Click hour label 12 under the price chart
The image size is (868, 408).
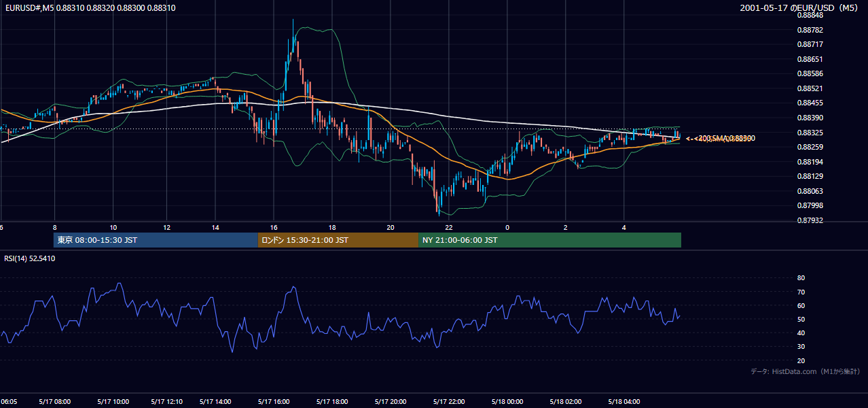point(166,227)
